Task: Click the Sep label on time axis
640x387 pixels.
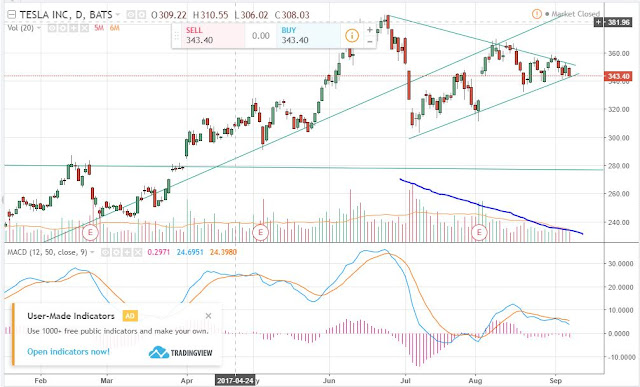Action: (556, 380)
